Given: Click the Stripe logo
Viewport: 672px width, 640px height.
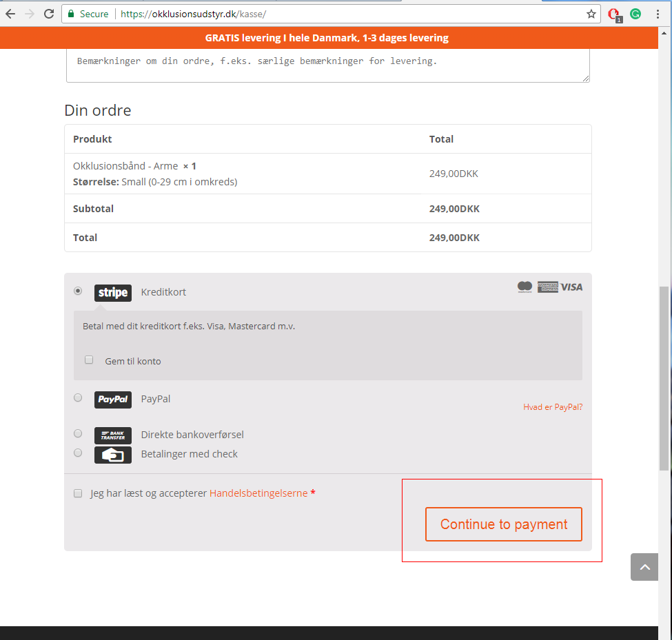Looking at the screenshot, I should coord(113,293).
